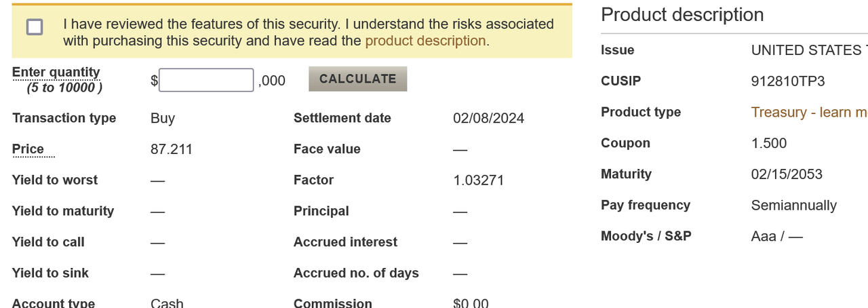Image resolution: width=868 pixels, height=308 pixels.
Task: Click the Price help label
Action: point(28,149)
